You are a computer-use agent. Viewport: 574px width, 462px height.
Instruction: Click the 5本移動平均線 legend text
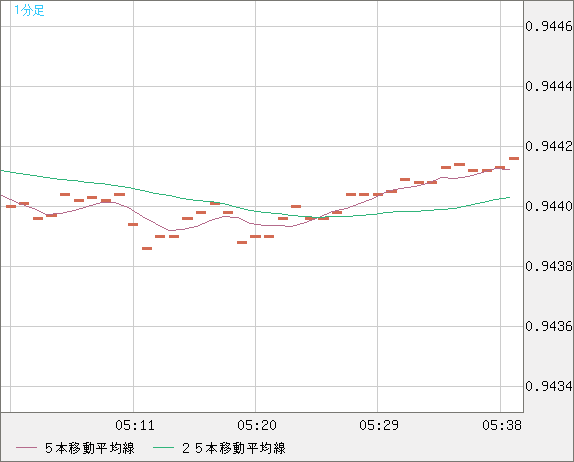(x=90, y=448)
